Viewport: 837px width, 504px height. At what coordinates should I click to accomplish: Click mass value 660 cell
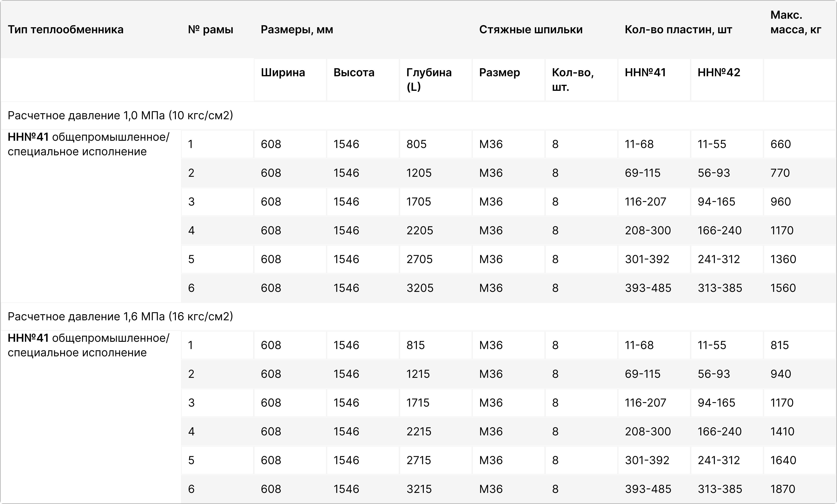pyautogui.click(x=781, y=144)
